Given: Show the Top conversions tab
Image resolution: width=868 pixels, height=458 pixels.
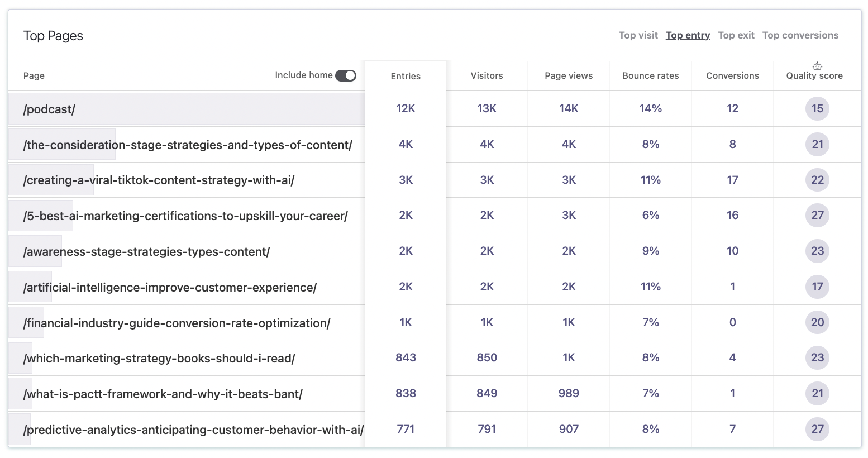Looking at the screenshot, I should (x=800, y=35).
